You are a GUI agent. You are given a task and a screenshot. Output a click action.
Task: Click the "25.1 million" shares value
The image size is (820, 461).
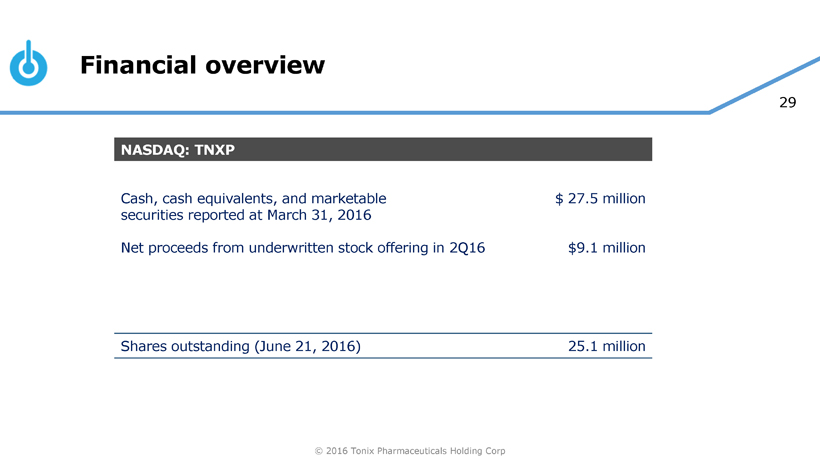tap(606, 346)
